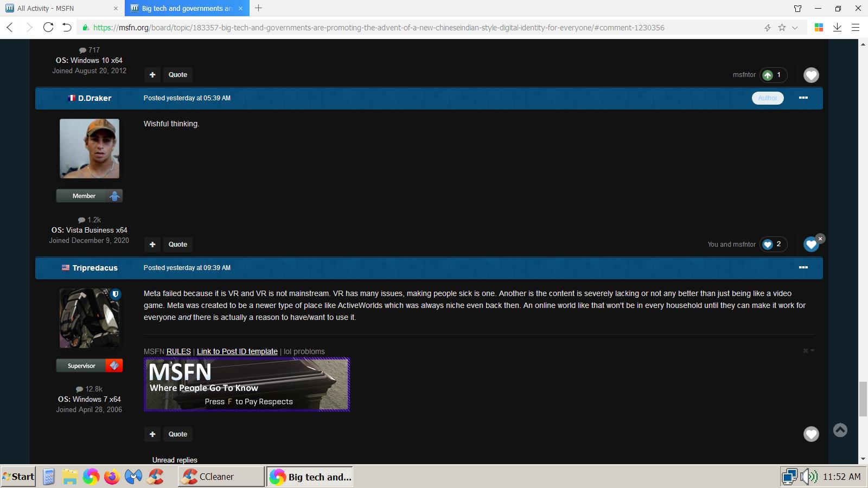React with heart on post above D.Draker's
This screenshot has width=868, height=488.
coord(811,75)
